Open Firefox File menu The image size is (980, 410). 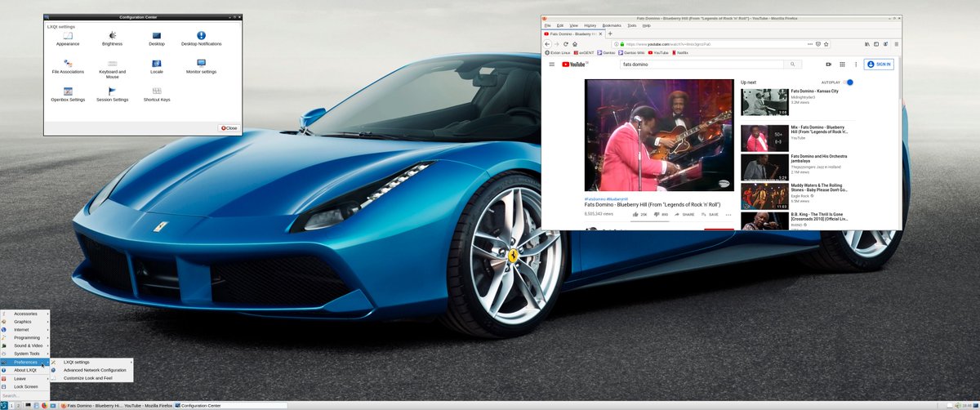pos(548,25)
